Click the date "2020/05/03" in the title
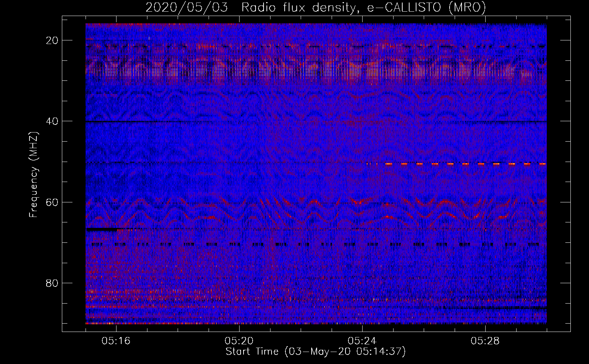 pyautogui.click(x=187, y=7)
